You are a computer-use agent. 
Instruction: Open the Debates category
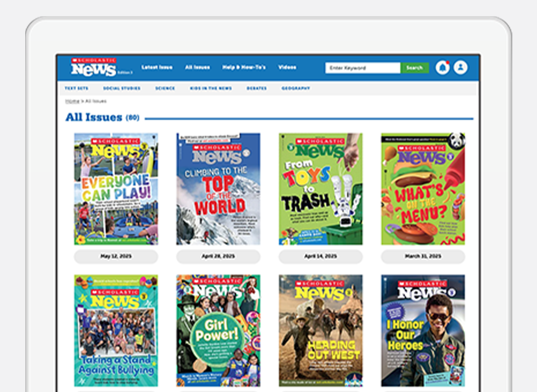[x=257, y=88]
